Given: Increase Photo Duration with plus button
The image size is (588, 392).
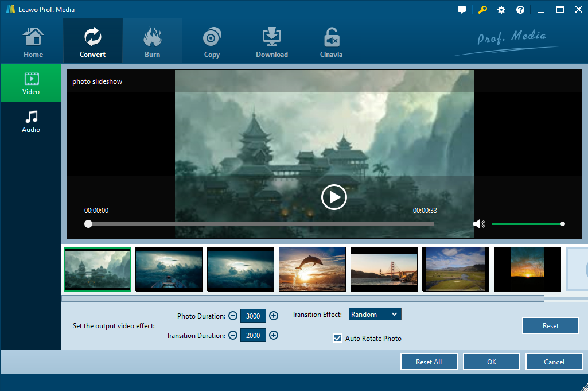Looking at the screenshot, I should point(274,316).
